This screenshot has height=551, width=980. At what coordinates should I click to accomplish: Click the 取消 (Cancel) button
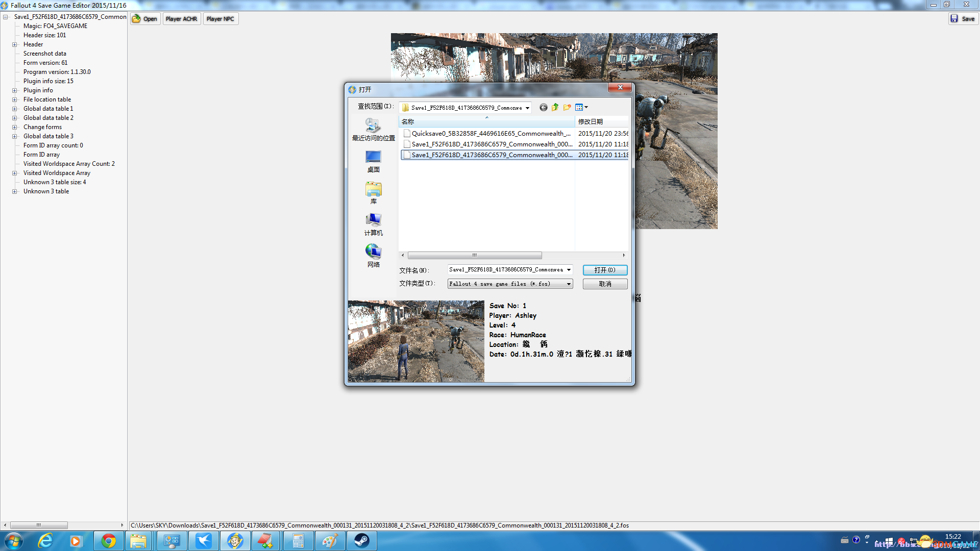tap(605, 284)
